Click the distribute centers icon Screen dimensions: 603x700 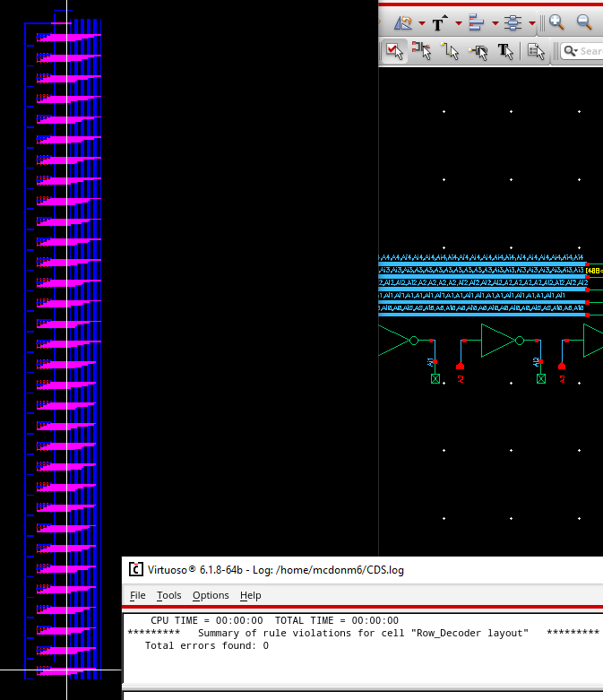point(513,22)
